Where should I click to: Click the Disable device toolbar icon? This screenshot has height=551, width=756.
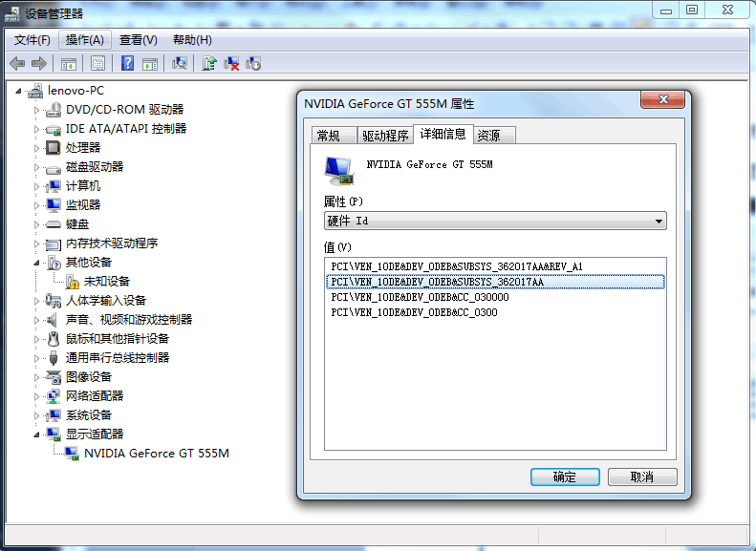[253, 63]
